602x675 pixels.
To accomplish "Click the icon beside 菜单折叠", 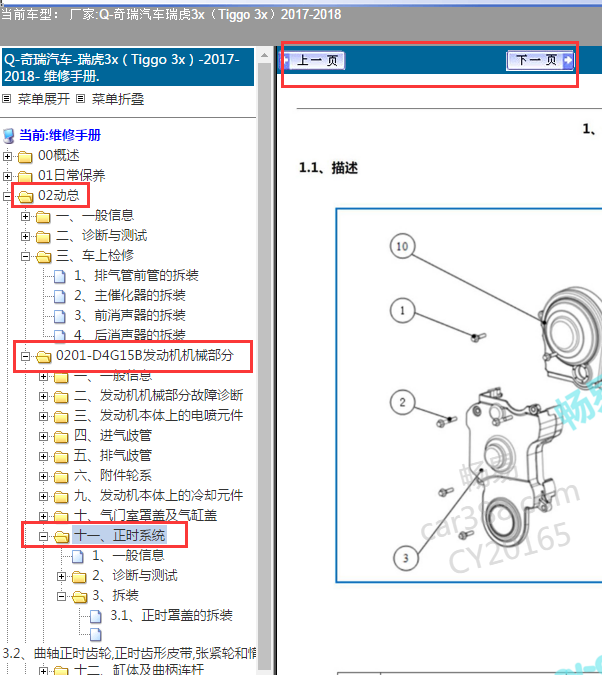I will [x=81, y=99].
